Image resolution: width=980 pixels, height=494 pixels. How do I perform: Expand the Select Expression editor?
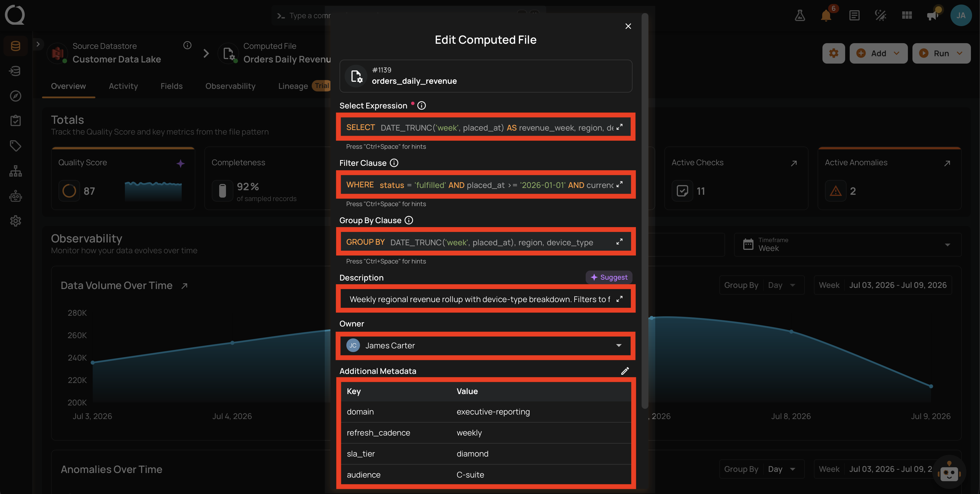pyautogui.click(x=619, y=127)
